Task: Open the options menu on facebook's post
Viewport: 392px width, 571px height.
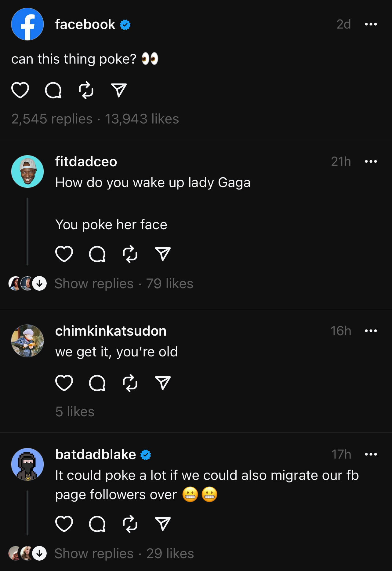Action: pyautogui.click(x=371, y=24)
